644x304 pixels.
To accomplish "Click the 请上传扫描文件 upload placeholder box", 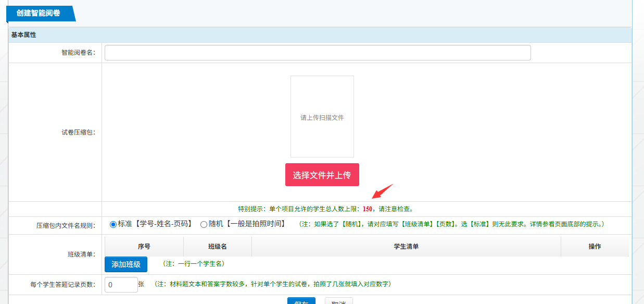I will click(322, 117).
